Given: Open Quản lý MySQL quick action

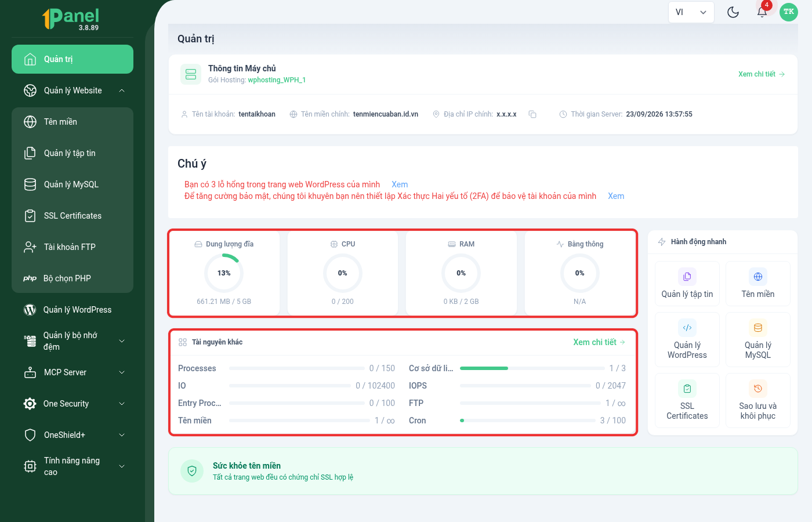Looking at the screenshot, I should click(758, 340).
